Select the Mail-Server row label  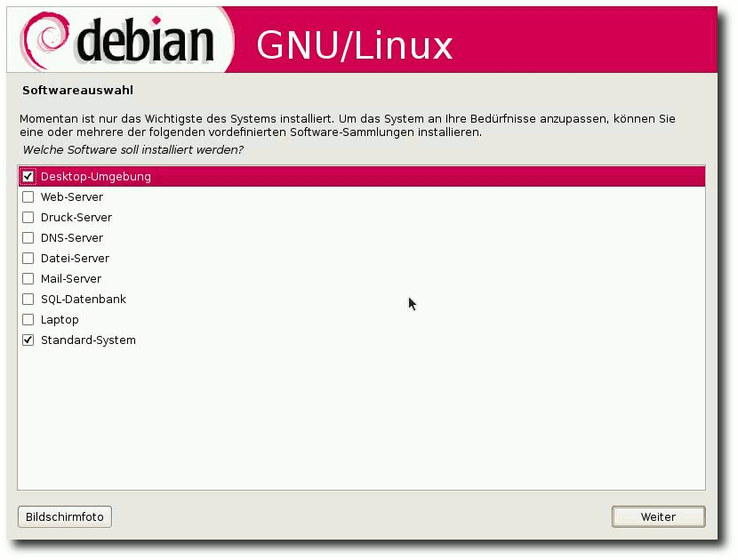pyautogui.click(x=70, y=279)
